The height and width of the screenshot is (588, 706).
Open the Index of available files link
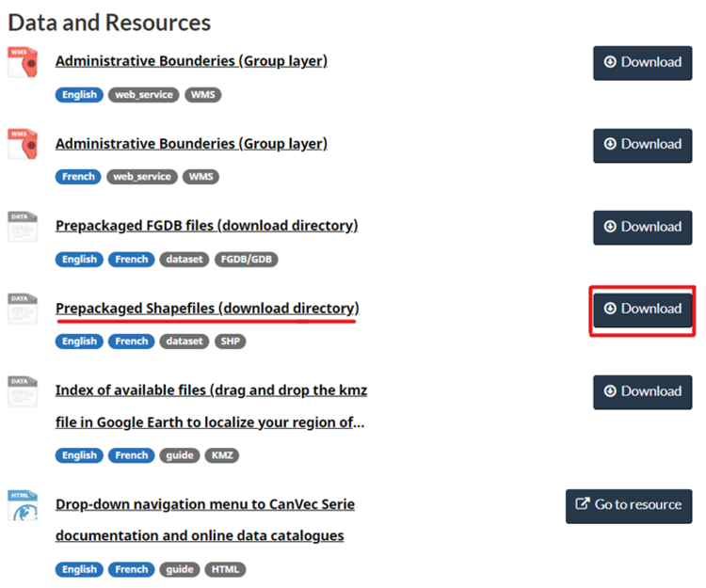tap(209, 390)
